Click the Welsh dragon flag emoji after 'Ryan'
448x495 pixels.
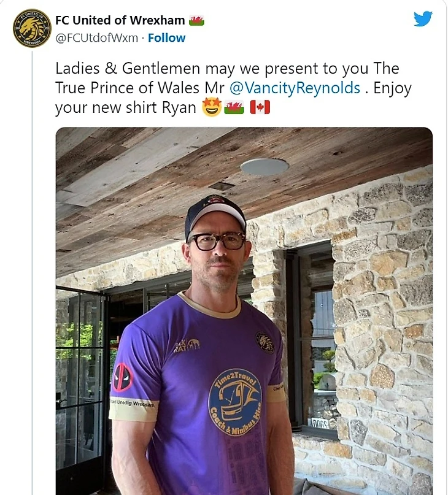click(234, 108)
